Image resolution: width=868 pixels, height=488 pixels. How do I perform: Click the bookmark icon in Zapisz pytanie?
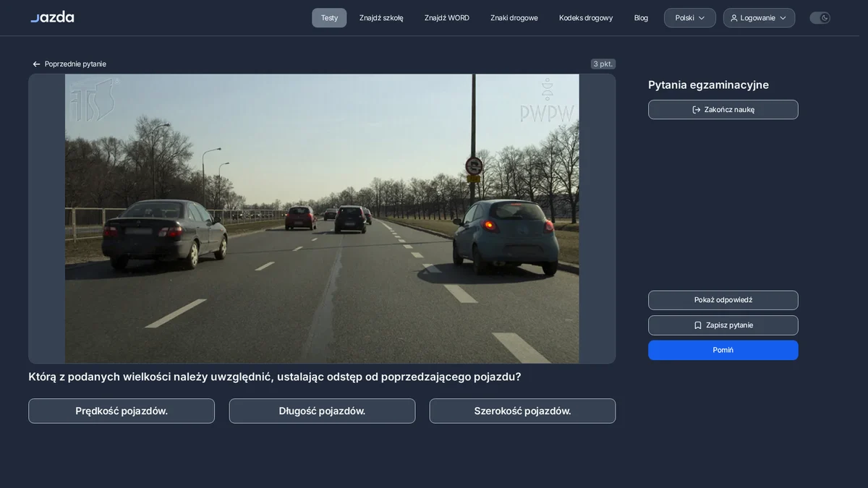[698, 325]
